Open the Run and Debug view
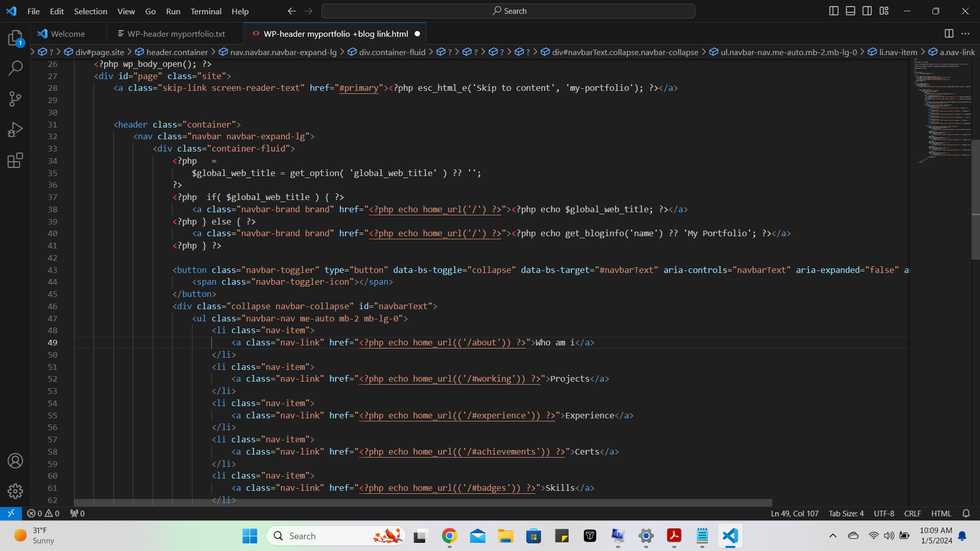Screen dimensions: 980x551 click(x=15, y=130)
